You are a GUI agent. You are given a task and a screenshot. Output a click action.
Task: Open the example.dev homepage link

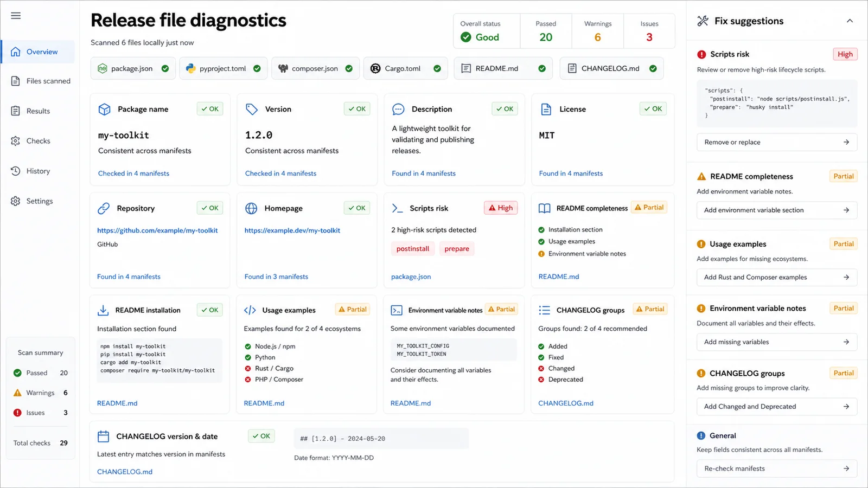(292, 230)
